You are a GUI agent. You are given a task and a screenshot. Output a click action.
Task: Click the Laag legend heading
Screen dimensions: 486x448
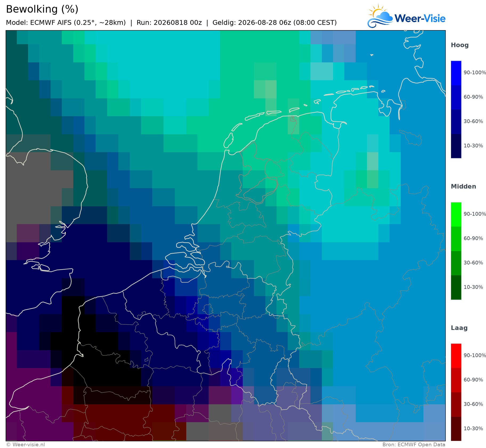pos(459,328)
